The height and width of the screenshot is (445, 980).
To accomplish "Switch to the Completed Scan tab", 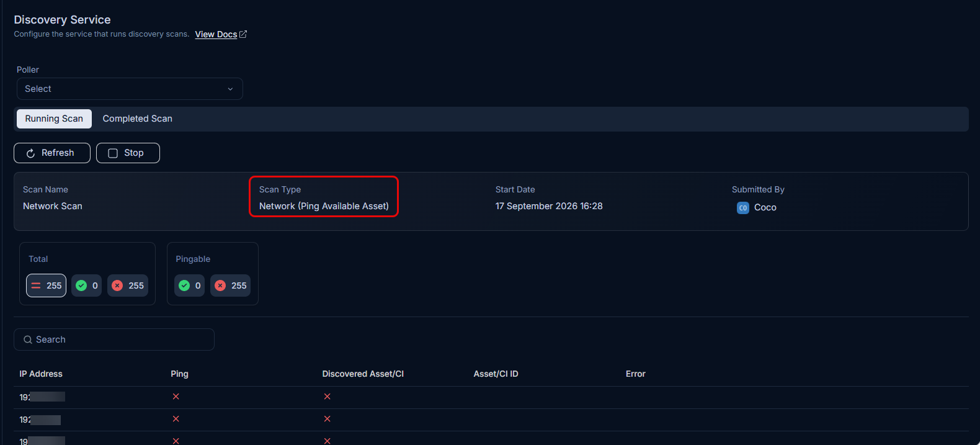I will coord(137,119).
